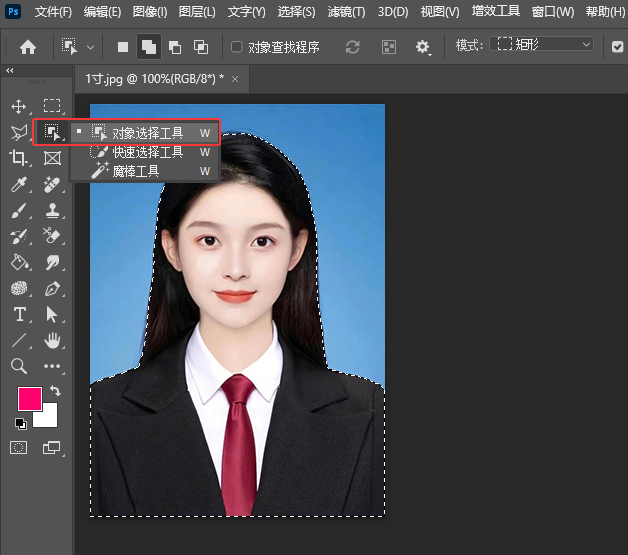The height and width of the screenshot is (555, 628).
Task: Click the Home icon in options bar
Action: click(28, 46)
